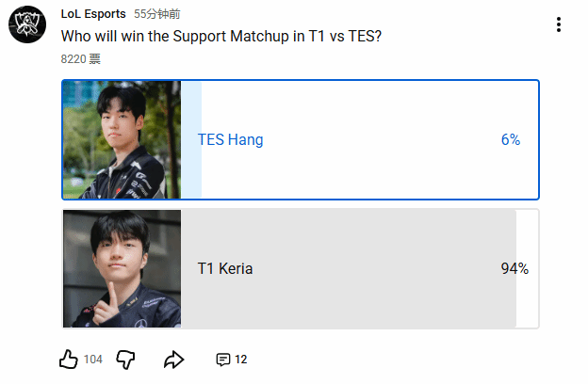Open comments via the speech bubble icon
The image size is (588, 384).
coord(223,360)
